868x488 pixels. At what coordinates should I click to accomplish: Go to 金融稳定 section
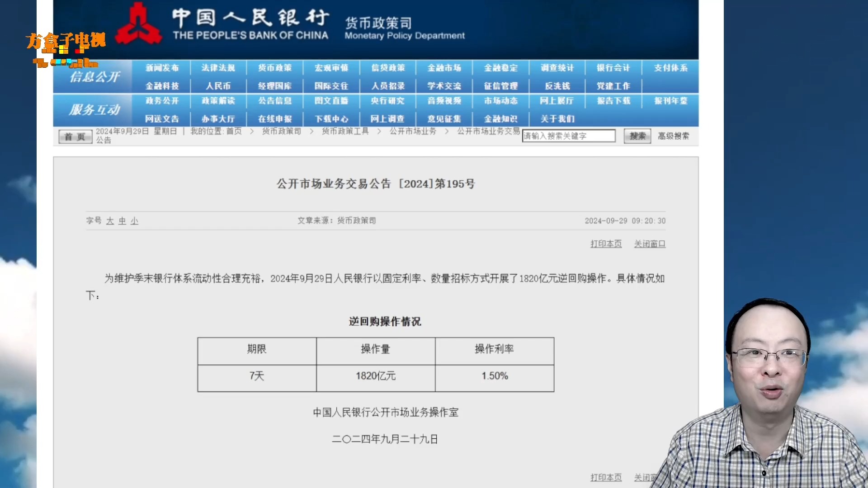501,68
